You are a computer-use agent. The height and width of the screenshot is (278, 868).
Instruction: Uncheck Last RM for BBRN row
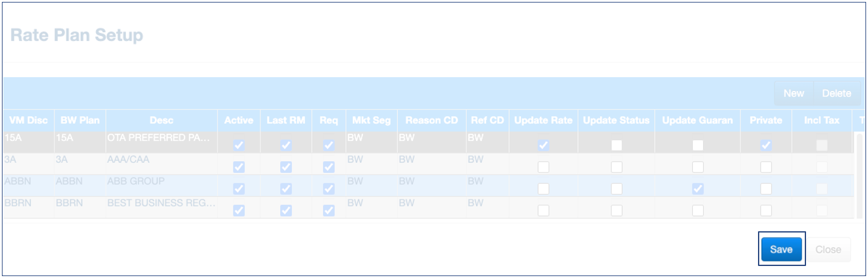tap(286, 210)
